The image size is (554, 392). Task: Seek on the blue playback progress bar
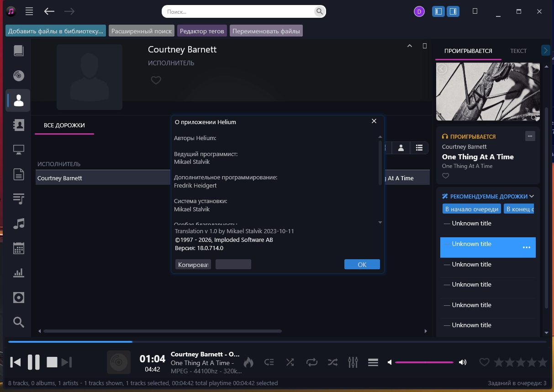pyautogui.click(x=277, y=342)
